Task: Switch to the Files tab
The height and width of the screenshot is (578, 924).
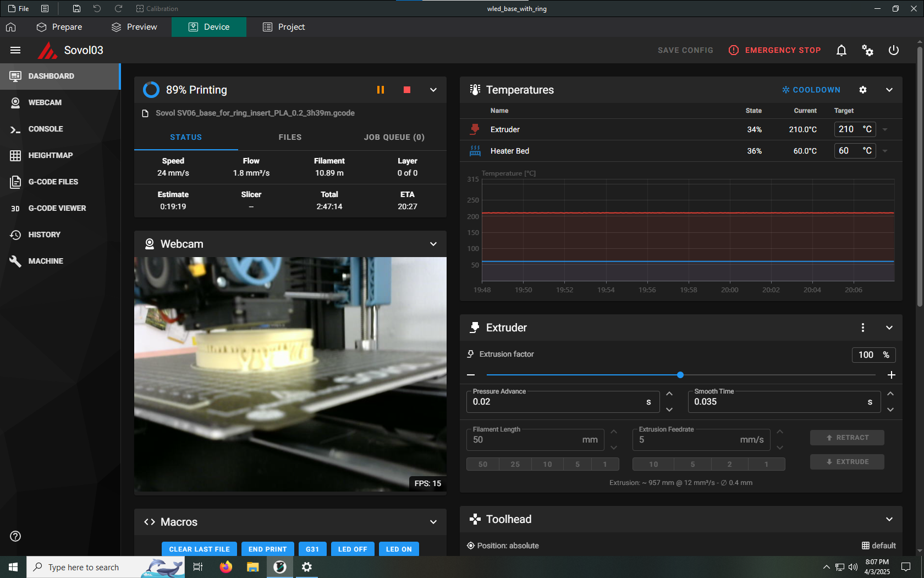Action: tap(290, 137)
